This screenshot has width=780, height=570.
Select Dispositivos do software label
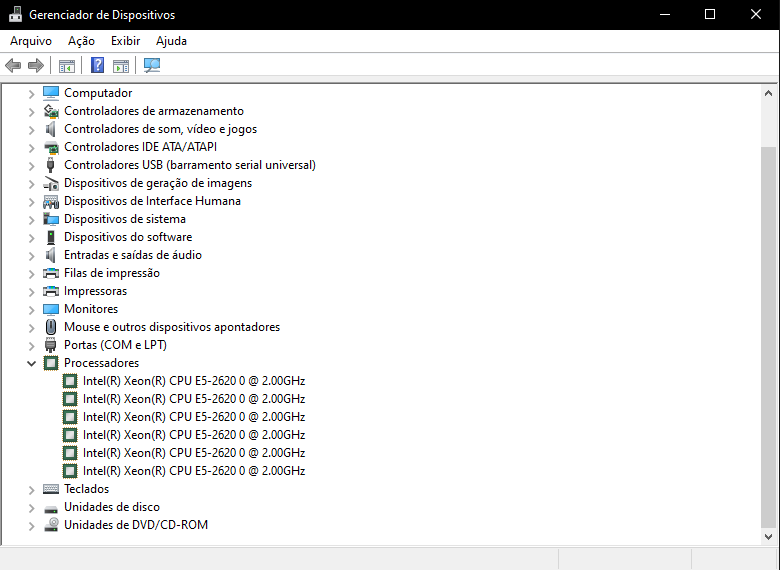(x=128, y=237)
